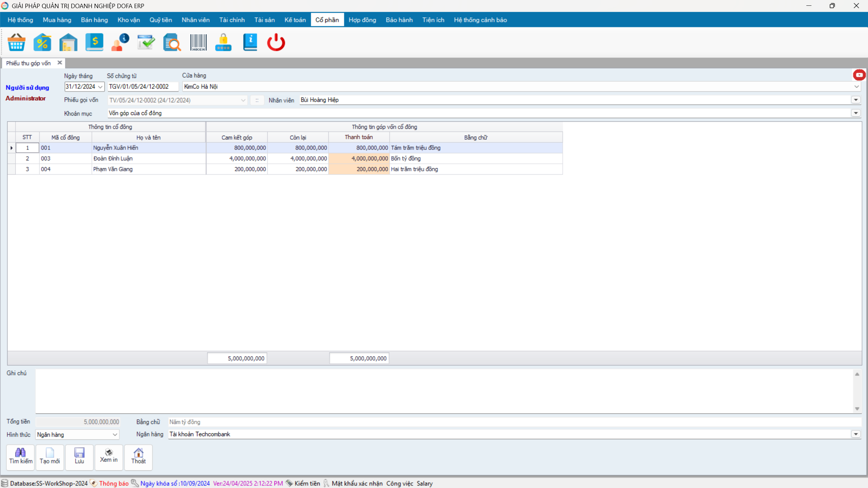This screenshot has height=488, width=868.
Task: Open the user info person icon
Action: (120, 42)
